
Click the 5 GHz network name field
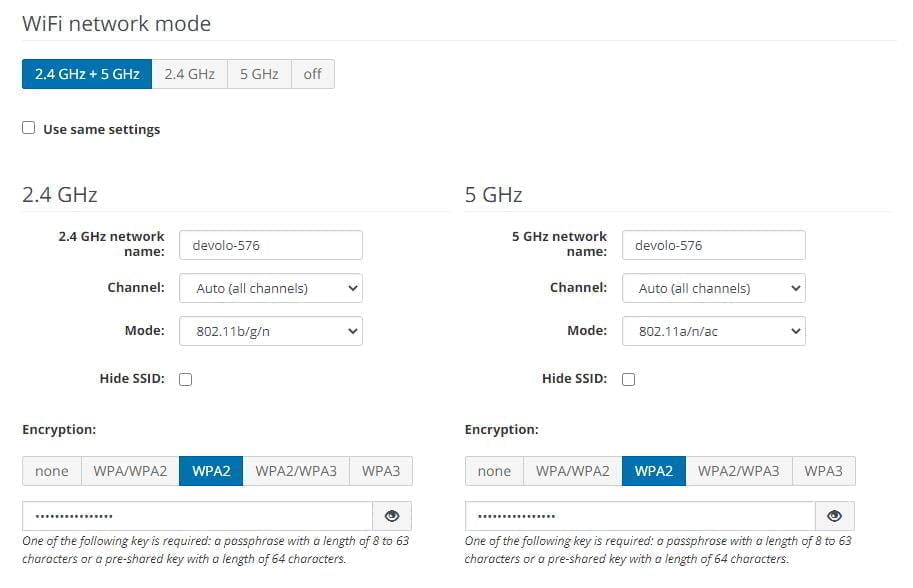pos(713,245)
